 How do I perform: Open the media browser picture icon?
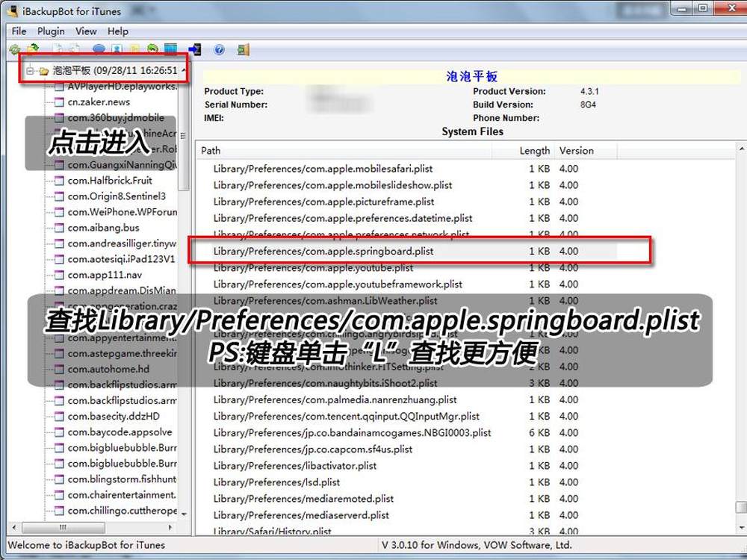(x=171, y=49)
